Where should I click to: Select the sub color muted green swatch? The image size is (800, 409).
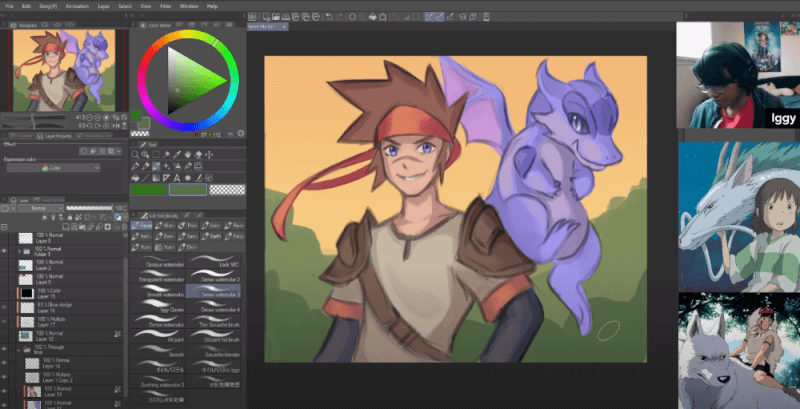click(x=188, y=190)
